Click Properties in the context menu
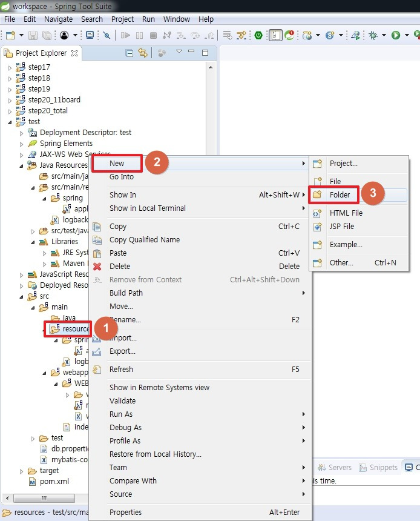This screenshot has width=420, height=521. pyautogui.click(x=199, y=513)
